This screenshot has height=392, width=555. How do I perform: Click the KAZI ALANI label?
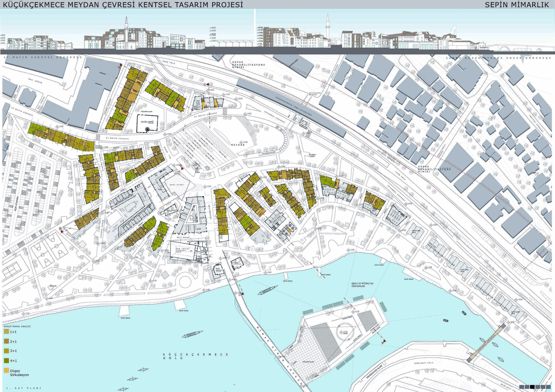point(176,185)
